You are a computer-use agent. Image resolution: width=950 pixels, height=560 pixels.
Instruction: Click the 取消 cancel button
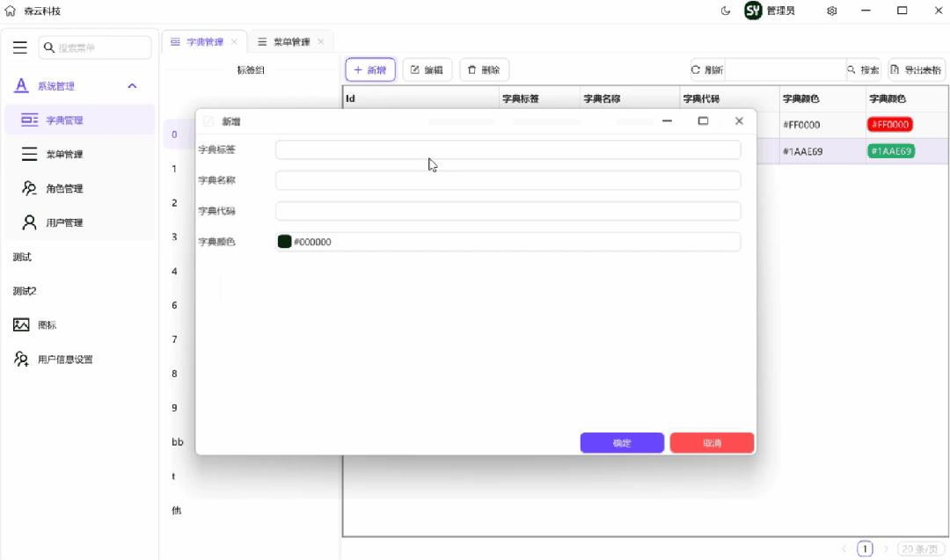pyautogui.click(x=712, y=442)
